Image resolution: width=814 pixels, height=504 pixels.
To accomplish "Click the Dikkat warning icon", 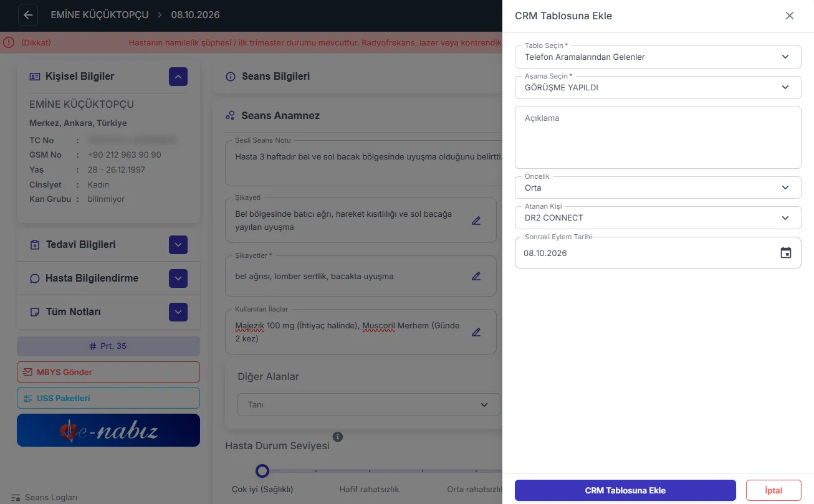I will click(8, 42).
